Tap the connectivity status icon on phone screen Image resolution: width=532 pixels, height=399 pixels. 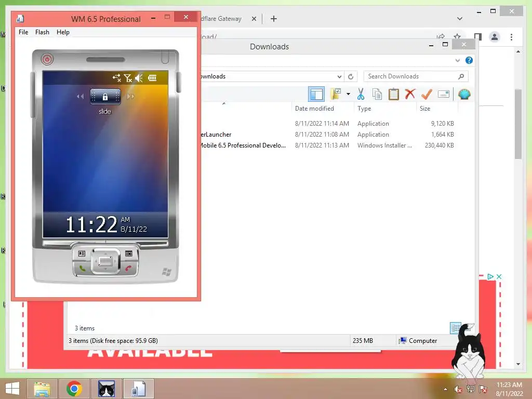tap(117, 78)
